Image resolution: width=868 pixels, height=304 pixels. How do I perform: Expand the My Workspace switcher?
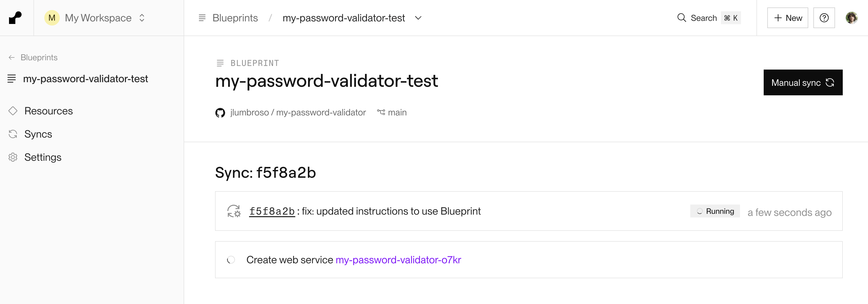coord(142,18)
